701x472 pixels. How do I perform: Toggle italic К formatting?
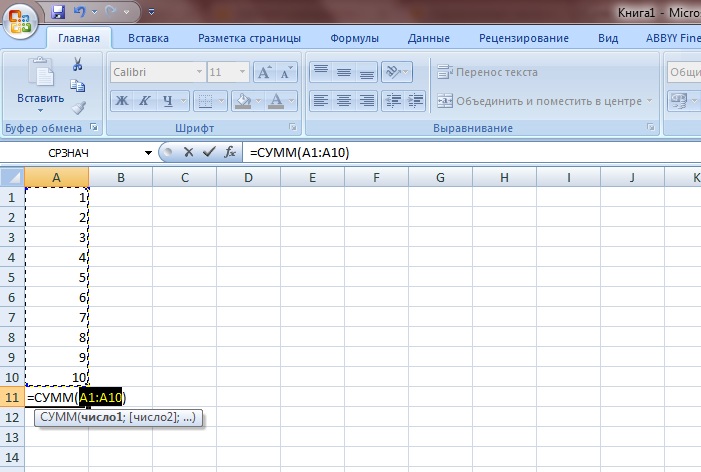point(145,101)
